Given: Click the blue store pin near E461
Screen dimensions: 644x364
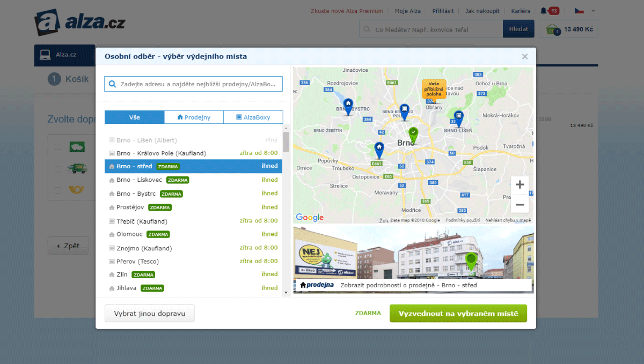Looking at the screenshot, I should point(379,150).
